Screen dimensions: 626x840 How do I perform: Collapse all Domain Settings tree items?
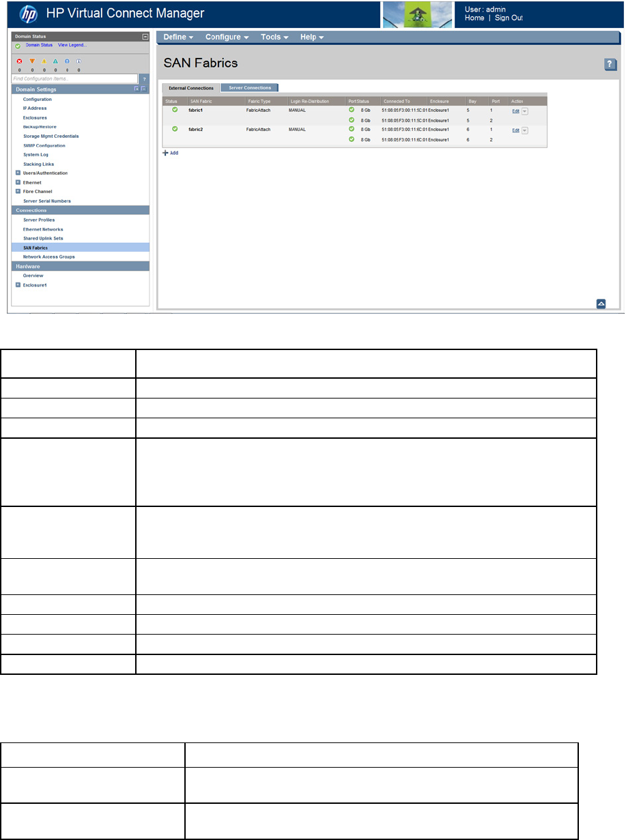click(x=144, y=89)
